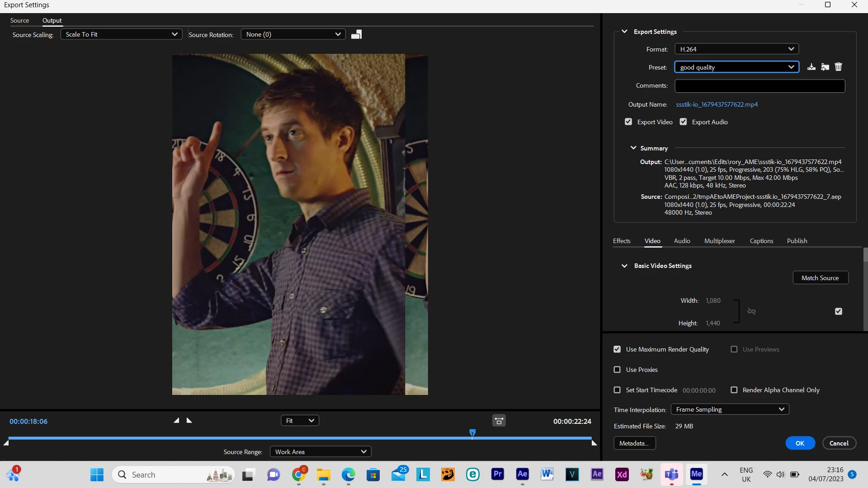868x488 pixels.
Task: Click the Save Preset icon
Action: point(811,67)
